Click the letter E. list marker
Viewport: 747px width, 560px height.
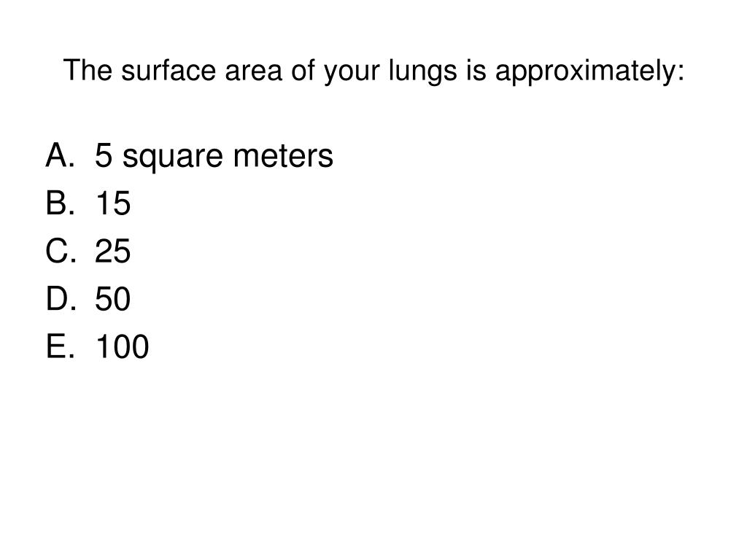click(x=60, y=346)
